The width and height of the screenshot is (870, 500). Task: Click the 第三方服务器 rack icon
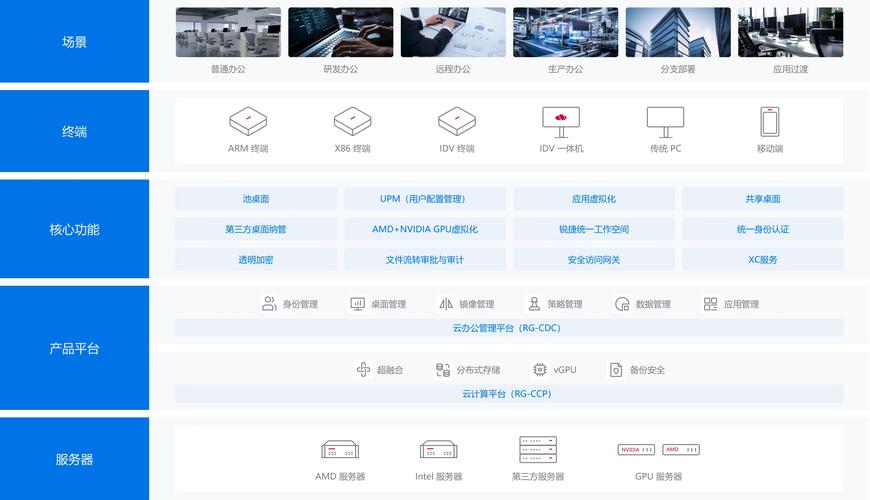(538, 450)
